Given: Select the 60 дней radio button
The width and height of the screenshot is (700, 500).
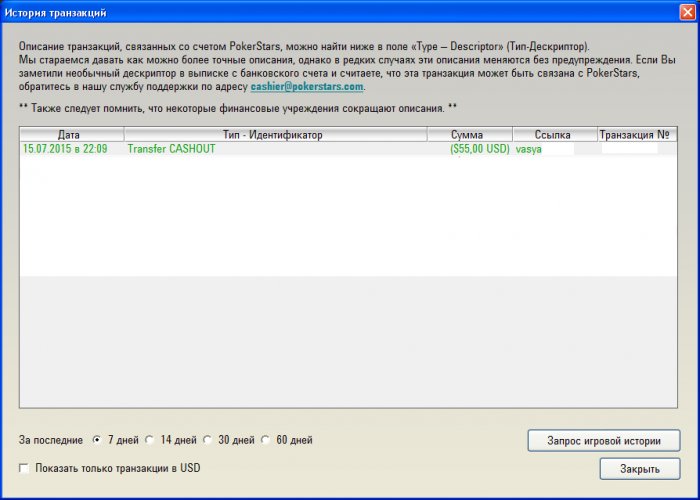Looking at the screenshot, I should click(x=265, y=440).
